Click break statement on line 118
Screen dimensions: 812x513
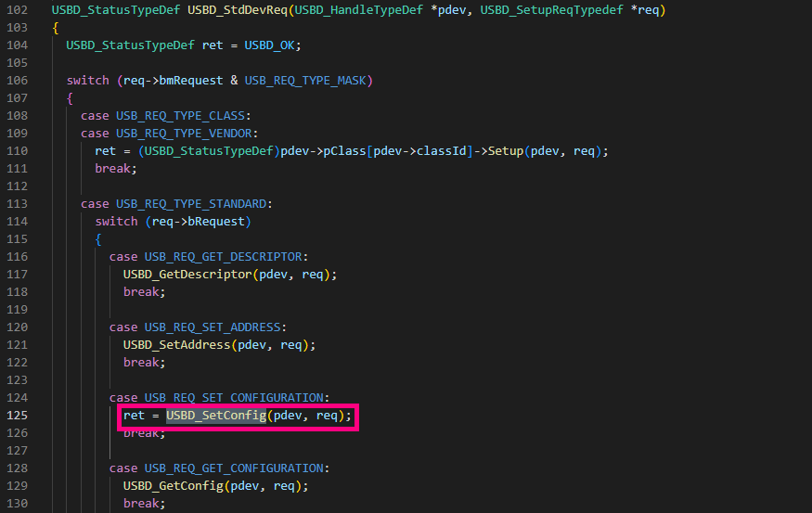141,292
